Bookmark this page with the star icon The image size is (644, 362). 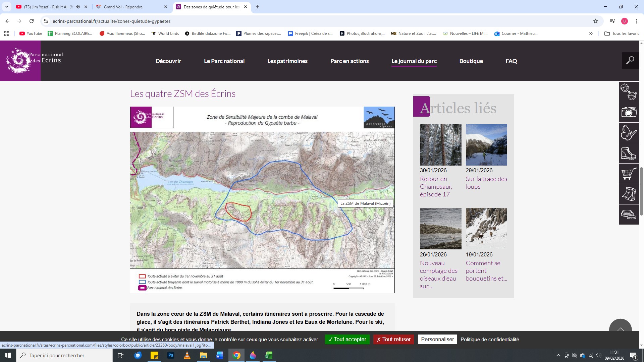(x=595, y=21)
